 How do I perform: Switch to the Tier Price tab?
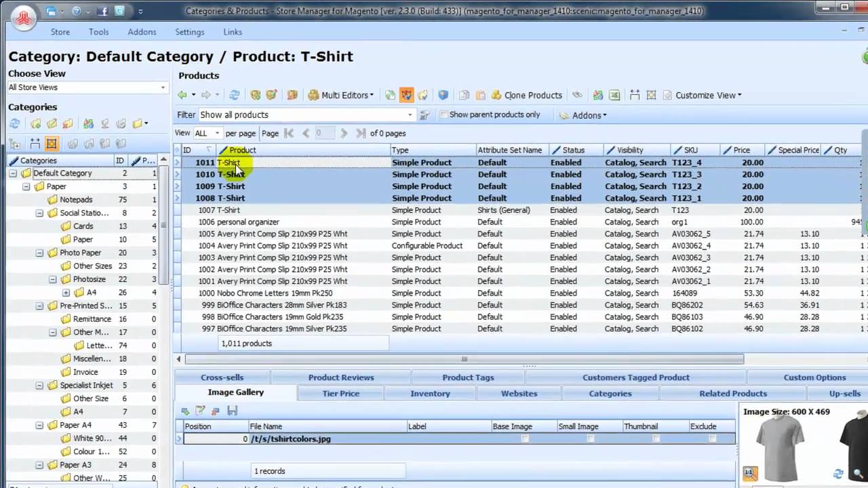tap(341, 393)
